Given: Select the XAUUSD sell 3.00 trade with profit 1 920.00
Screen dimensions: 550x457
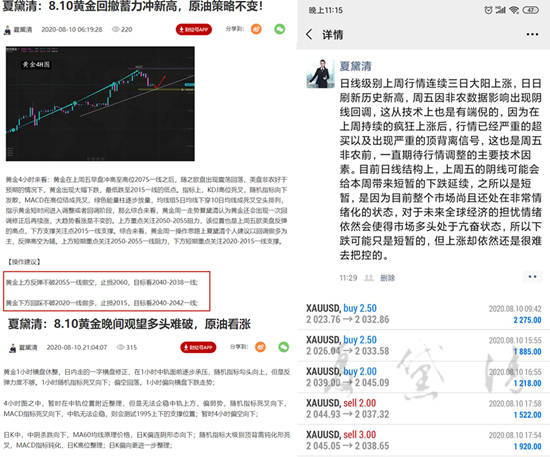Looking at the screenshot, I should [423, 440].
